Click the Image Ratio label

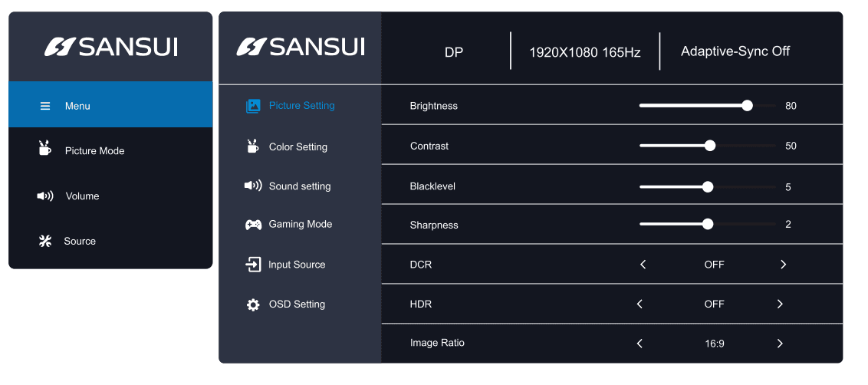tap(437, 343)
